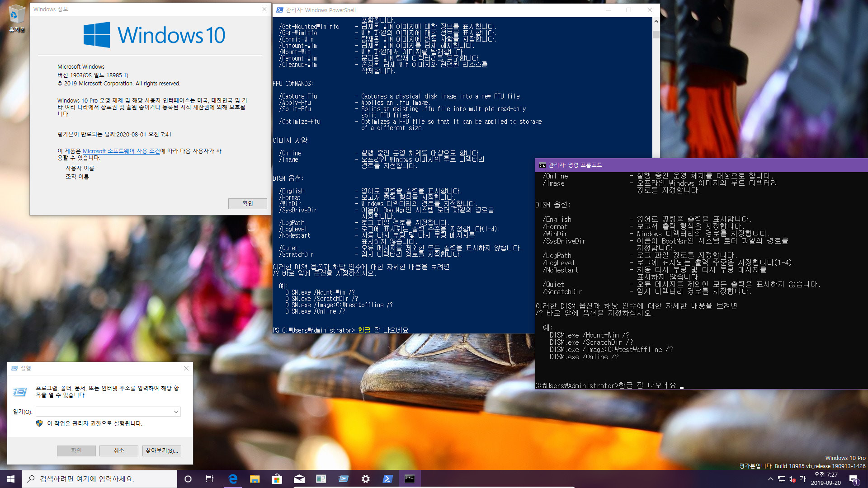
Task: Open Task View from the taskbar
Action: click(210, 479)
